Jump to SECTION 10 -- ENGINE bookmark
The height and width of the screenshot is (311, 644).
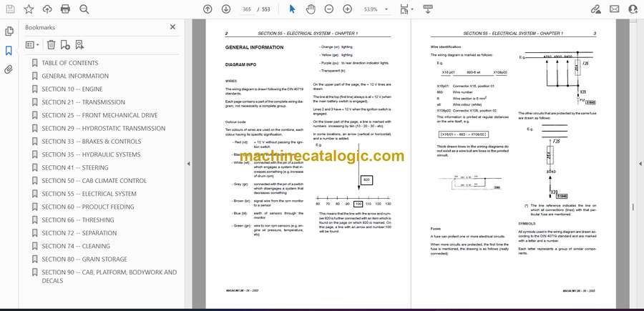72,89
